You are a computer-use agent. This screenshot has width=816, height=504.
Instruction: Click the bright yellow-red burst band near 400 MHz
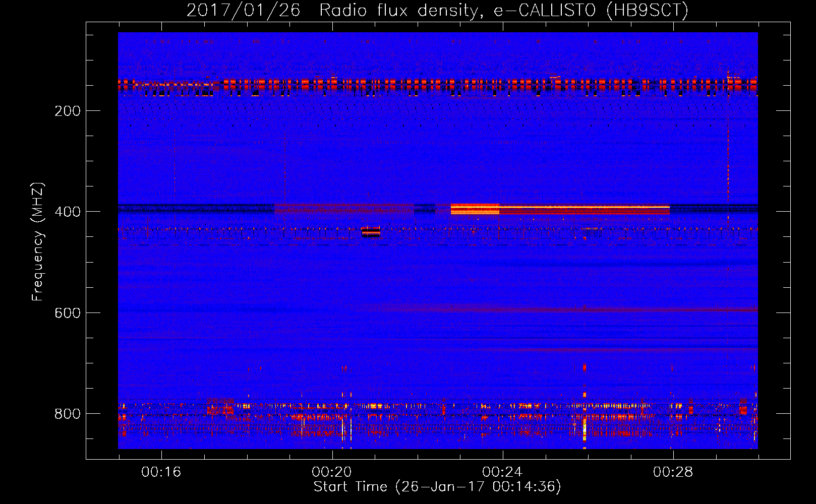560,209
